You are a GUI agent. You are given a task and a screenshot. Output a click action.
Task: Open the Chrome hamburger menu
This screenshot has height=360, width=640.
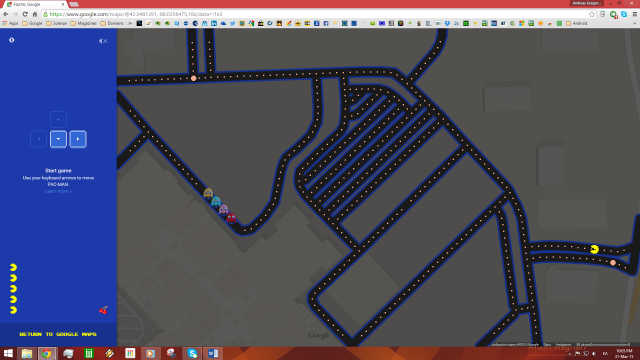click(x=635, y=14)
